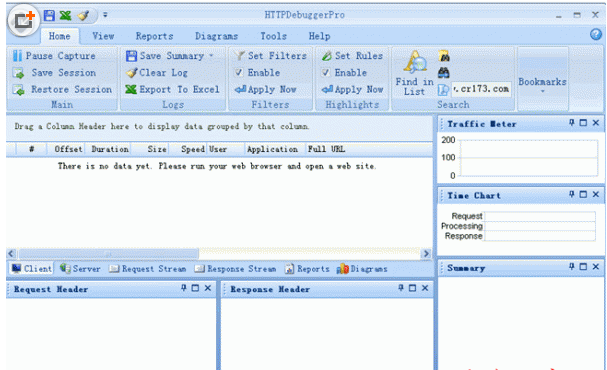Select the Diagrams bottom tab
Viewport: 607px width, 370px height.
click(x=362, y=269)
